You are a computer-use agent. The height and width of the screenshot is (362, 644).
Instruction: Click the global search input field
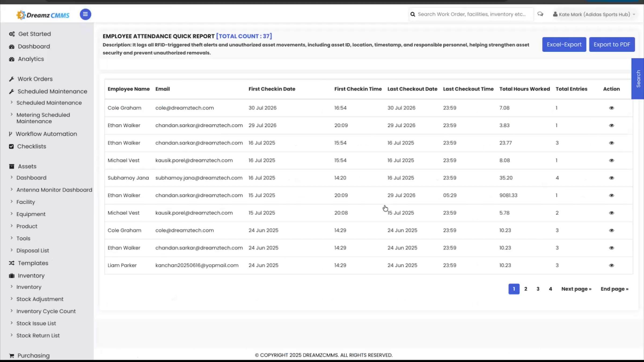click(471, 14)
